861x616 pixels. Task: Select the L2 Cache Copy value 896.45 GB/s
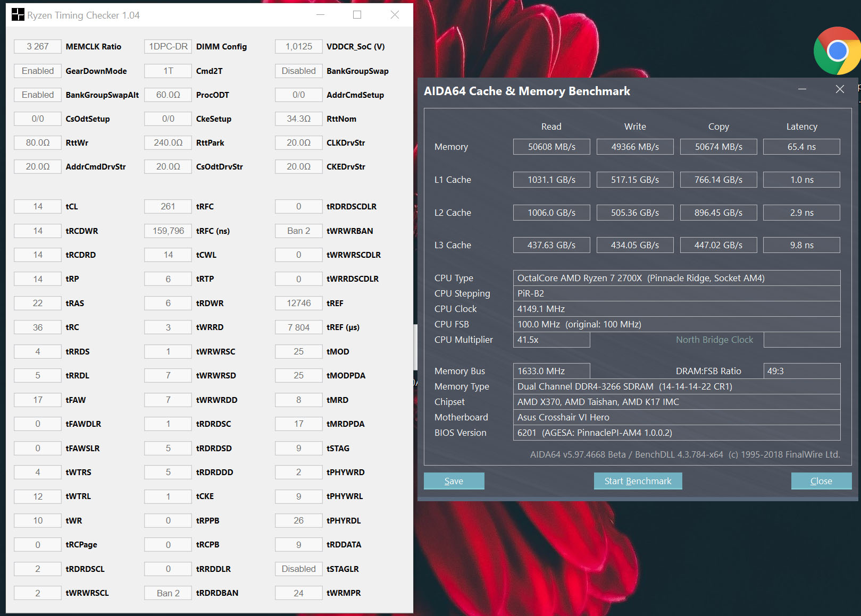[718, 213]
